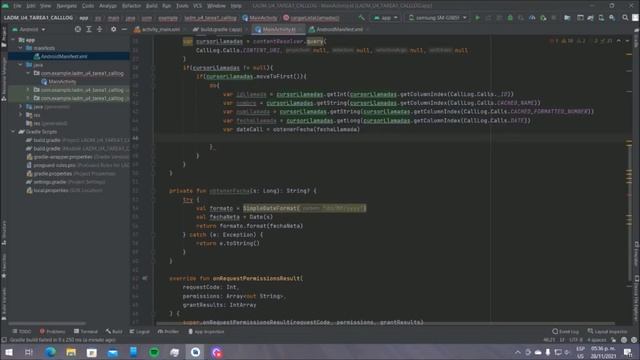This screenshot has width=640, height=360.
Task: Open the app run configuration dropdown
Action: pos(385,18)
